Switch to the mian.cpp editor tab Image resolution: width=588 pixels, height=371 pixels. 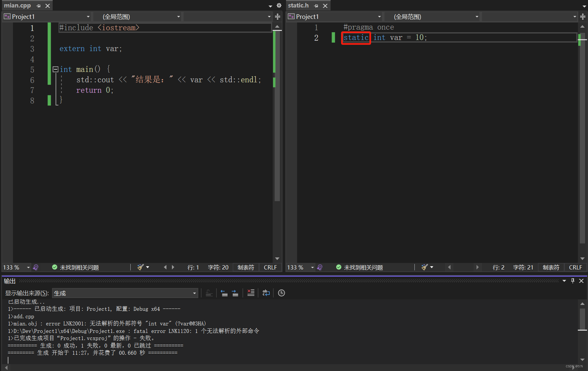coord(17,6)
